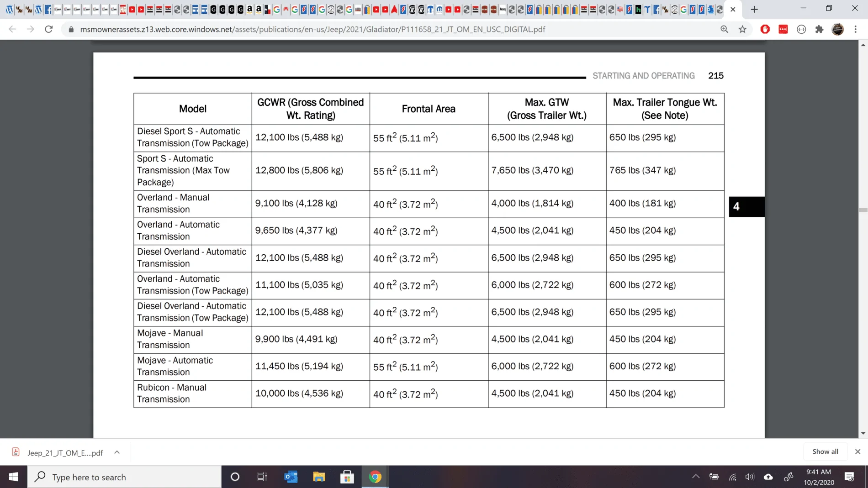
Task: Open Chrome's three-dot menu
Action: tap(856, 29)
